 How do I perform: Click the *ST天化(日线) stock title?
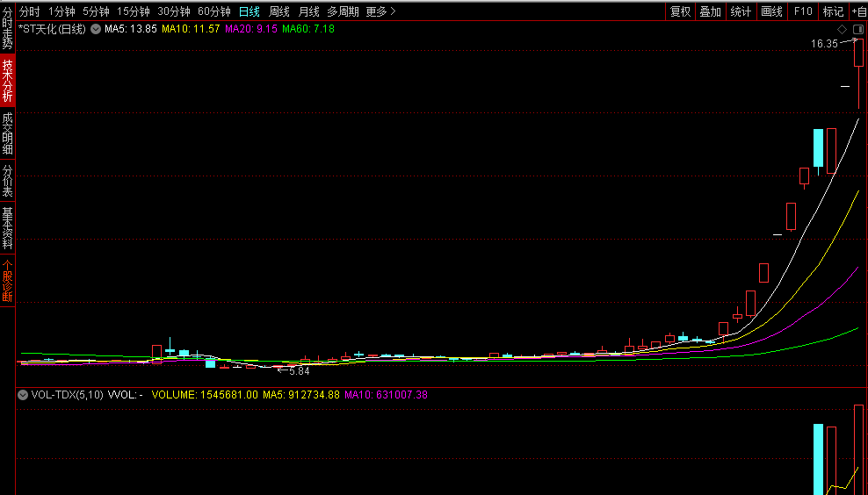point(52,29)
